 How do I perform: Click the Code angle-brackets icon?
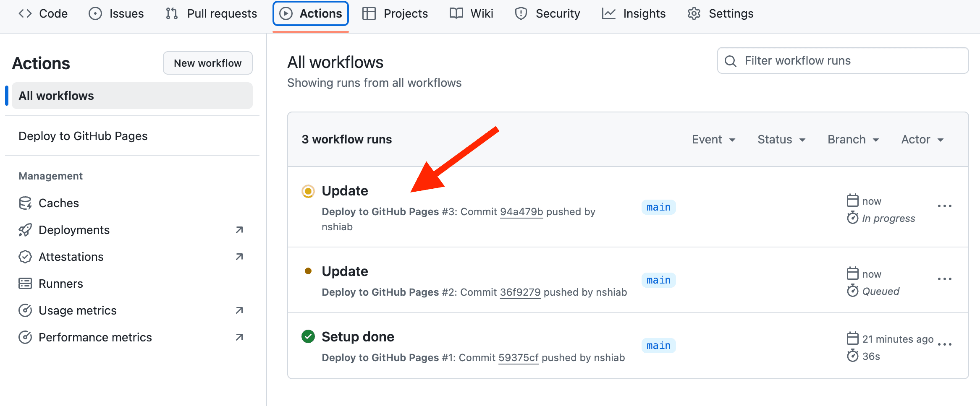tap(25, 13)
